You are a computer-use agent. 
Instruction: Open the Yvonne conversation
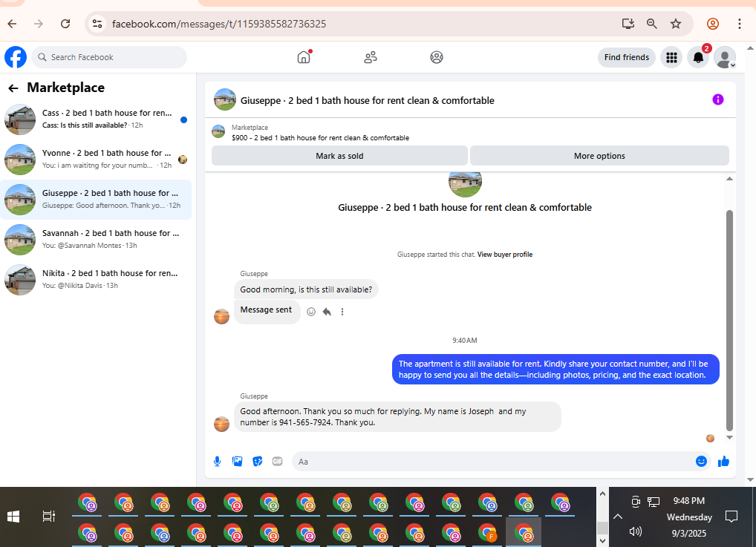[96, 159]
